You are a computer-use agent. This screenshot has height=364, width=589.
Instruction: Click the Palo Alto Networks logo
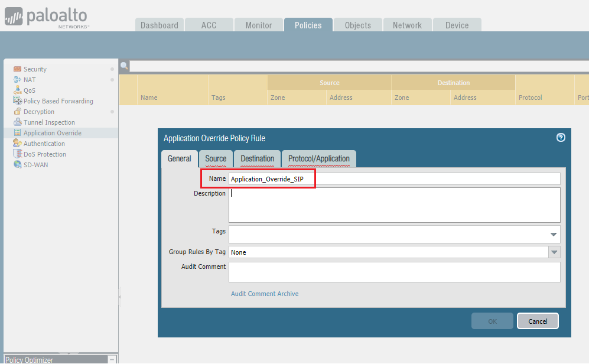(46, 17)
